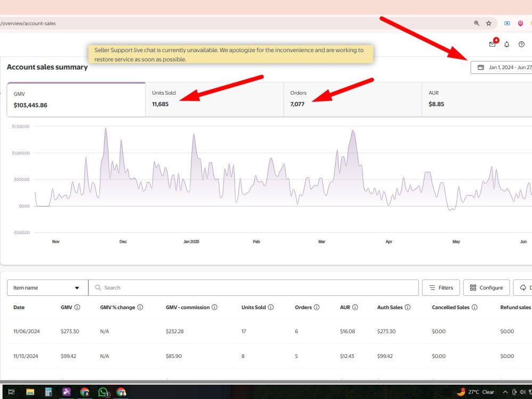Image resolution: width=532 pixels, height=399 pixels.
Task: Show info for GMV column
Action: pos(77,307)
